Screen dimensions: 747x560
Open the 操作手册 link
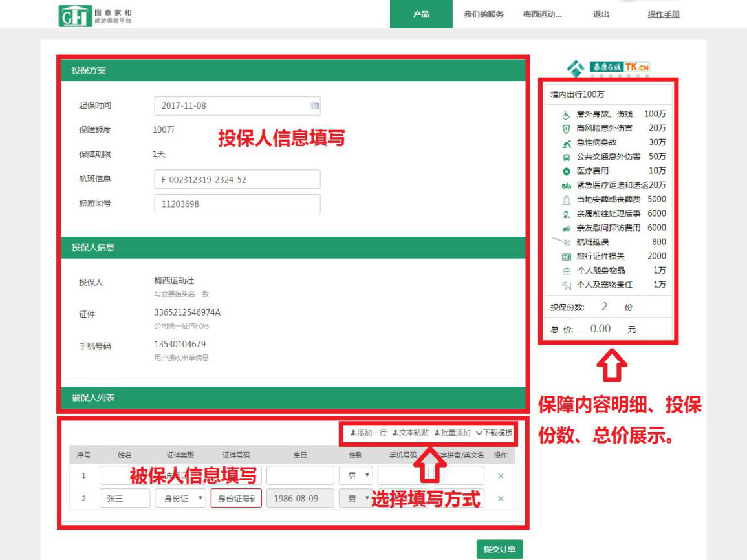664,14
